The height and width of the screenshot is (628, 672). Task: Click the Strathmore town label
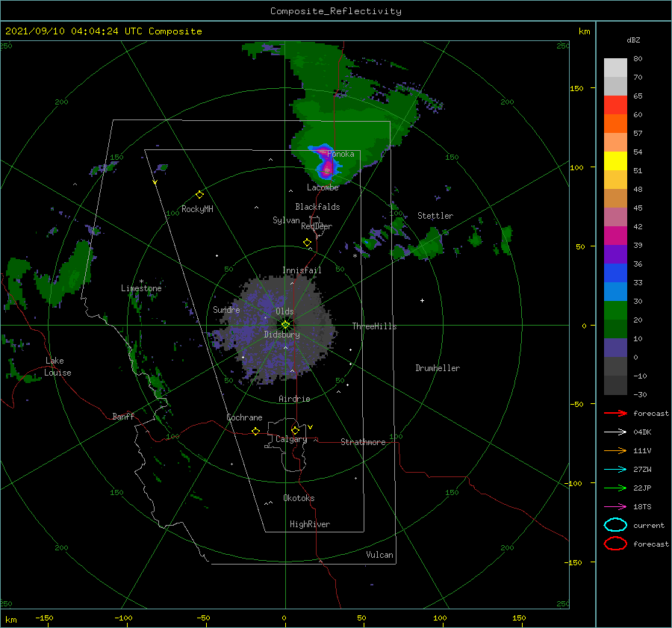click(363, 442)
